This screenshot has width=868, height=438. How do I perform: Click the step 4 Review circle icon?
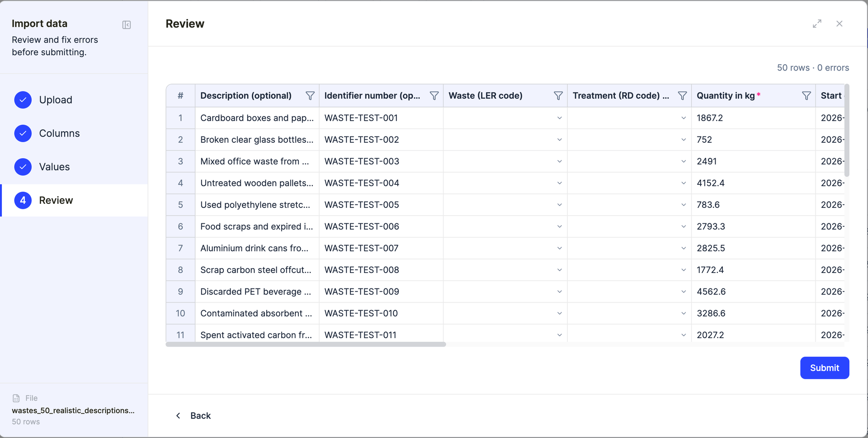pos(23,200)
